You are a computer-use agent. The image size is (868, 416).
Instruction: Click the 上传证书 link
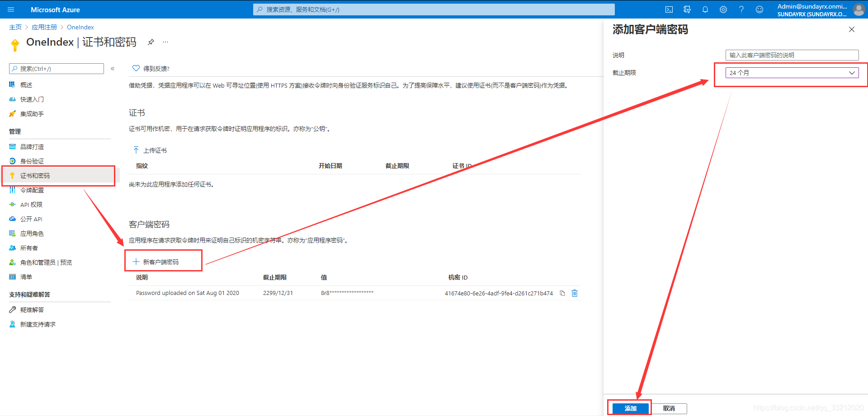point(155,150)
